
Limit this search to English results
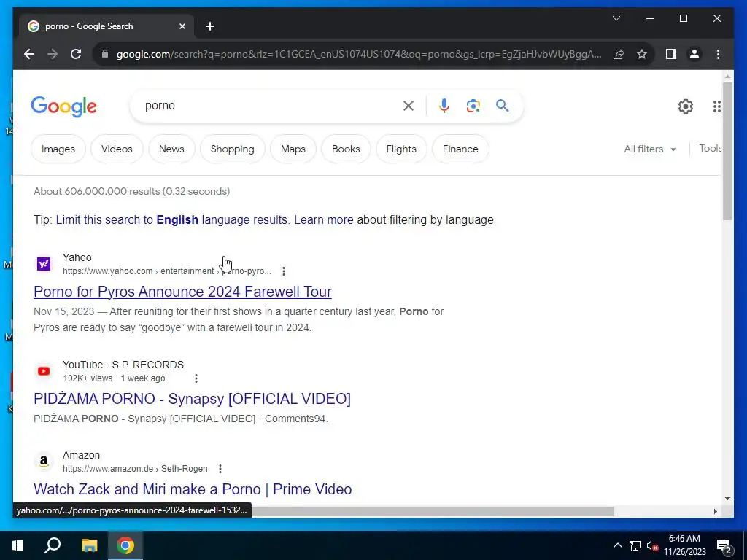tap(172, 220)
